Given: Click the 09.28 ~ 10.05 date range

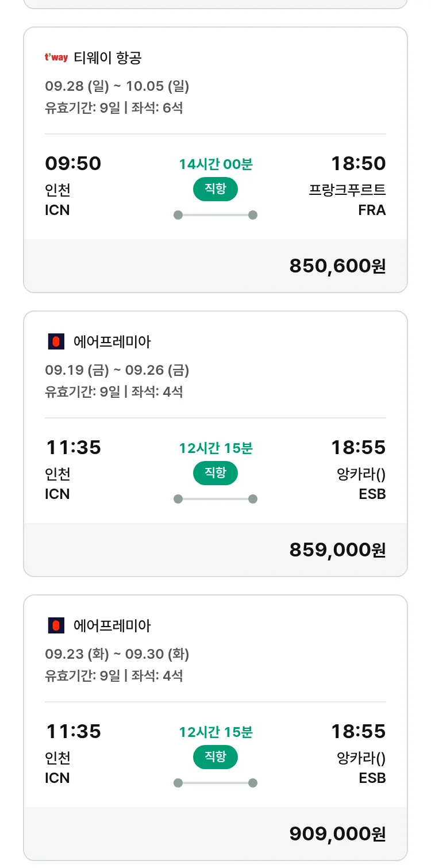Looking at the screenshot, I should 117,86.
